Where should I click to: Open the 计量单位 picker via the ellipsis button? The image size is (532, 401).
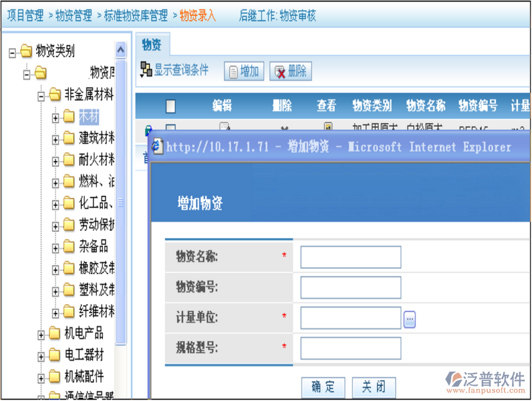click(410, 319)
